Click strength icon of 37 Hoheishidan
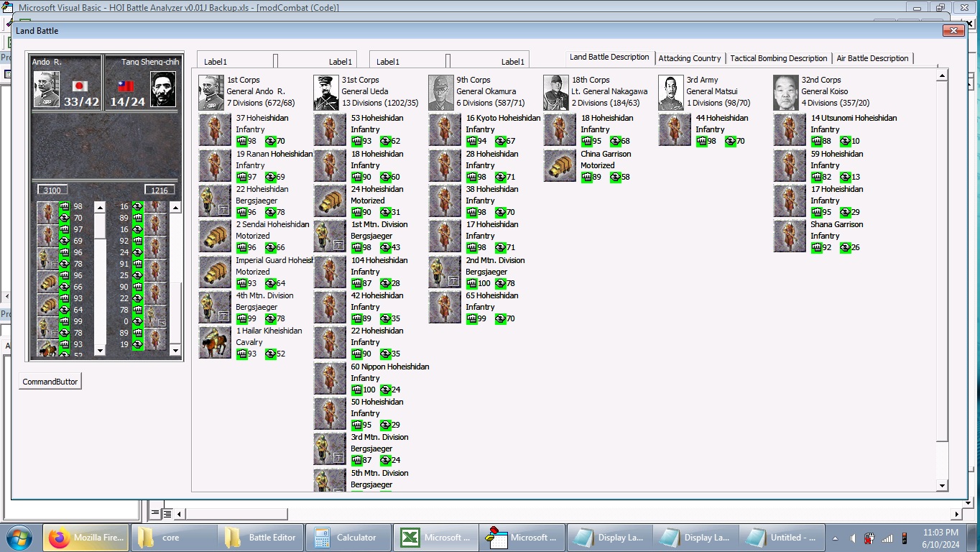Viewport: 980px width, 552px height. click(241, 141)
